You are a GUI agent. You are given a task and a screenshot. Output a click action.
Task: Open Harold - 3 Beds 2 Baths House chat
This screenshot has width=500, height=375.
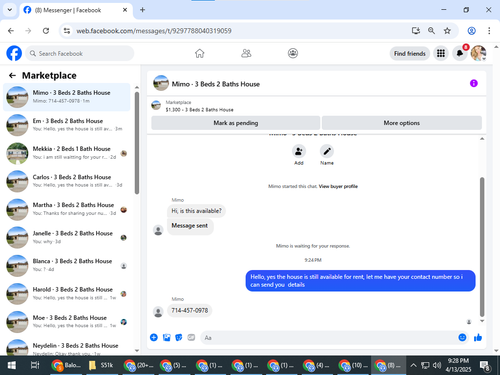(x=67, y=294)
